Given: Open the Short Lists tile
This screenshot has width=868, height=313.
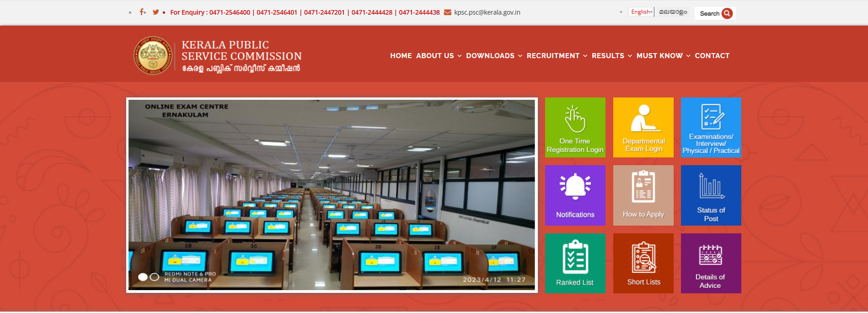Looking at the screenshot, I should coord(643,263).
